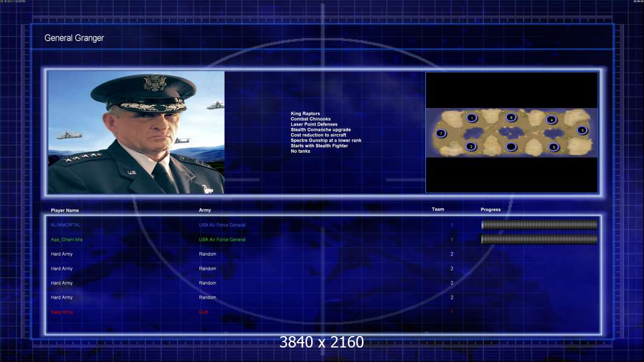The height and width of the screenshot is (362, 644).
Task: Click ALIMMORTAL's USA Air Force General army
Action: 222,225
